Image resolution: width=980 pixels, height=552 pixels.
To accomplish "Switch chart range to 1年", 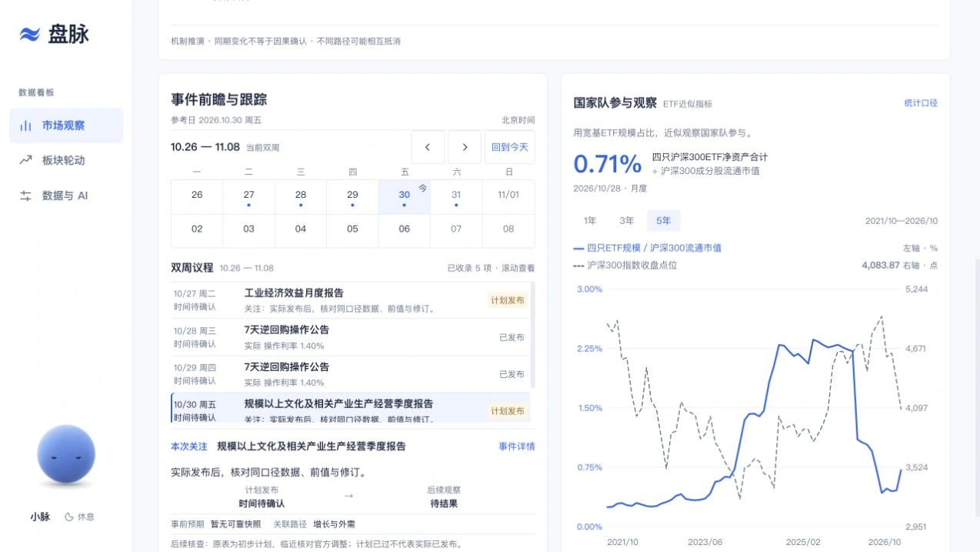I will tap(590, 221).
